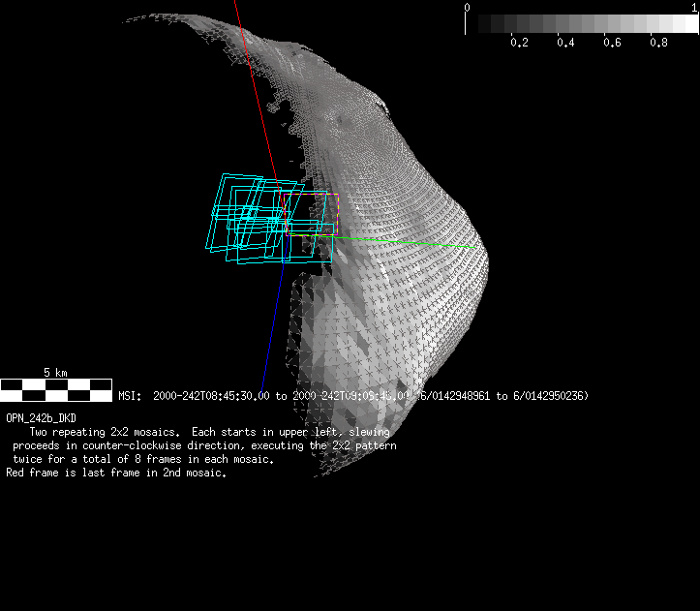Click the 0.8 label under the color bar
This screenshot has width=700, height=611.
(x=658, y=44)
